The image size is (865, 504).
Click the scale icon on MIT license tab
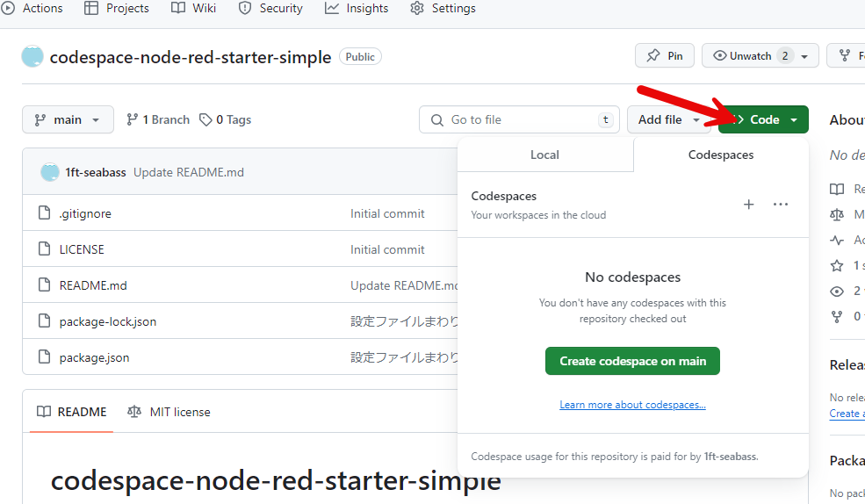pos(134,412)
